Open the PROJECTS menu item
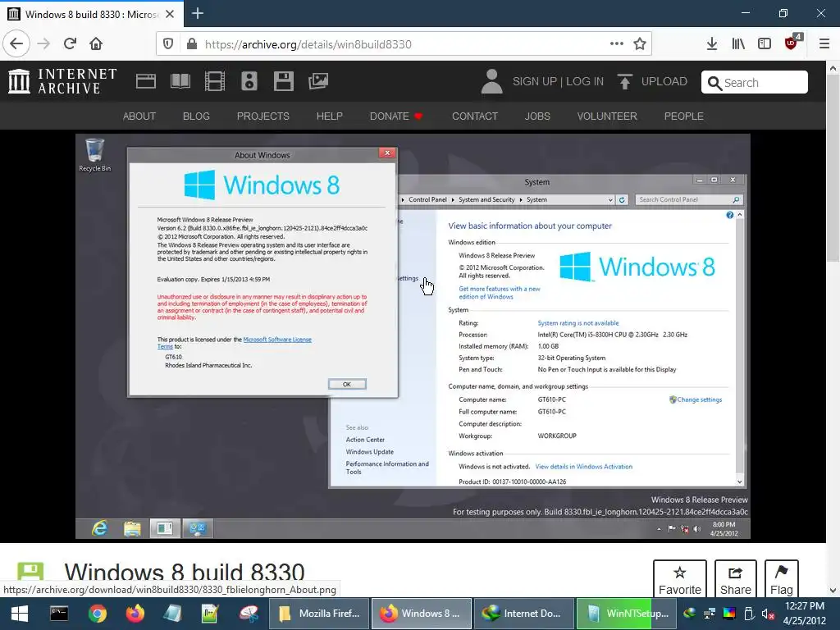Image resolution: width=840 pixels, height=630 pixels. click(263, 116)
